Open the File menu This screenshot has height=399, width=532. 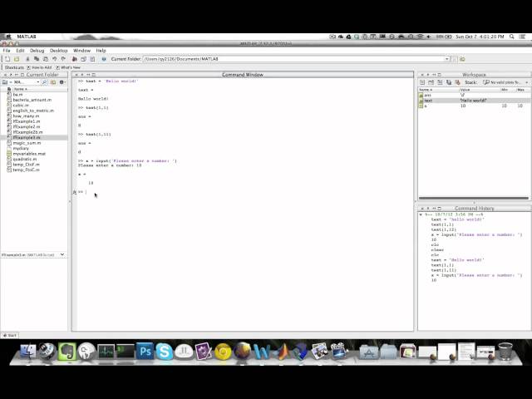(7, 51)
